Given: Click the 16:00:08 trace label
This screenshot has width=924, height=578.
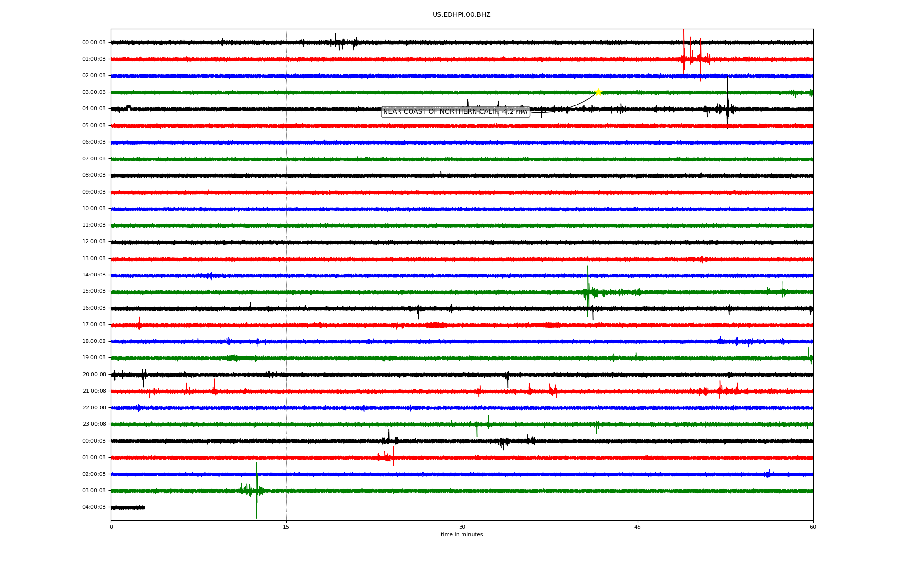Looking at the screenshot, I should click(94, 308).
